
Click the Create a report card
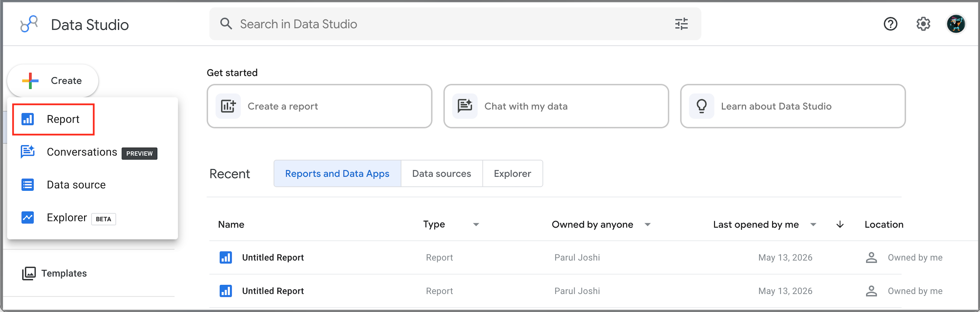tap(320, 106)
